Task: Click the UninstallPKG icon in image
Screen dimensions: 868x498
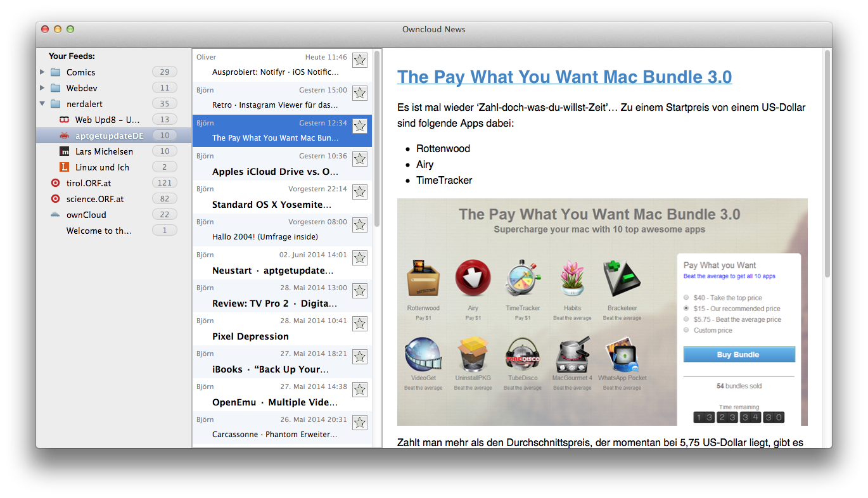Action: point(473,355)
